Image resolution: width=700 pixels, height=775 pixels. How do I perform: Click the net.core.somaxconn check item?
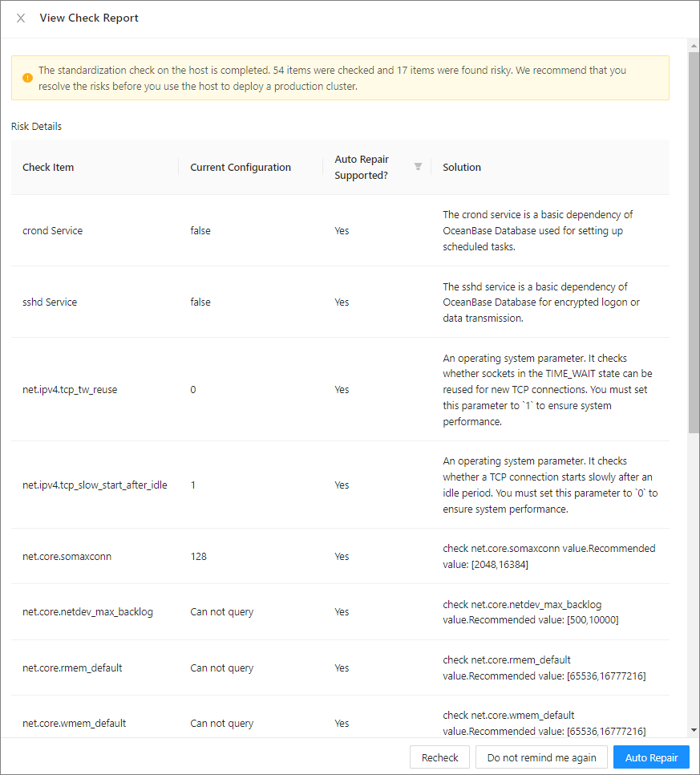[67, 557]
